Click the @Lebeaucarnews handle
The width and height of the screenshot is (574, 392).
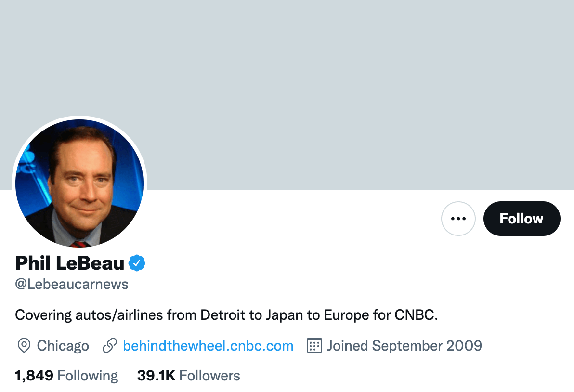[x=72, y=284]
